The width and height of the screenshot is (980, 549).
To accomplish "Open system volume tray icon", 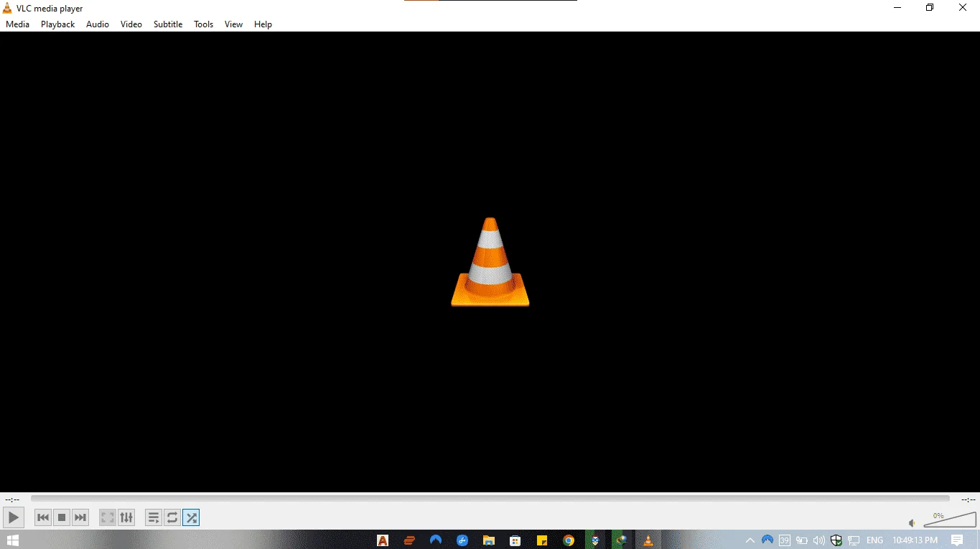I will point(819,540).
